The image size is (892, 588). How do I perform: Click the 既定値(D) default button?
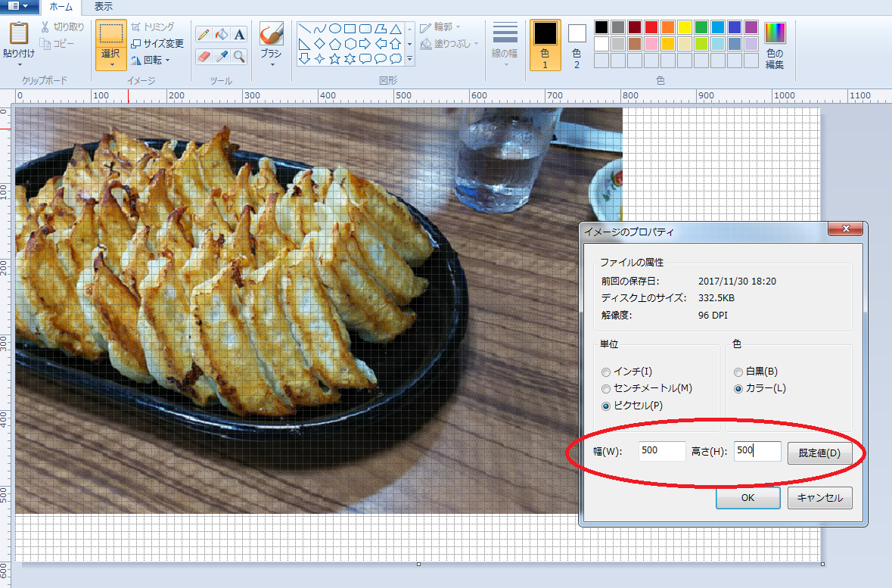click(820, 453)
